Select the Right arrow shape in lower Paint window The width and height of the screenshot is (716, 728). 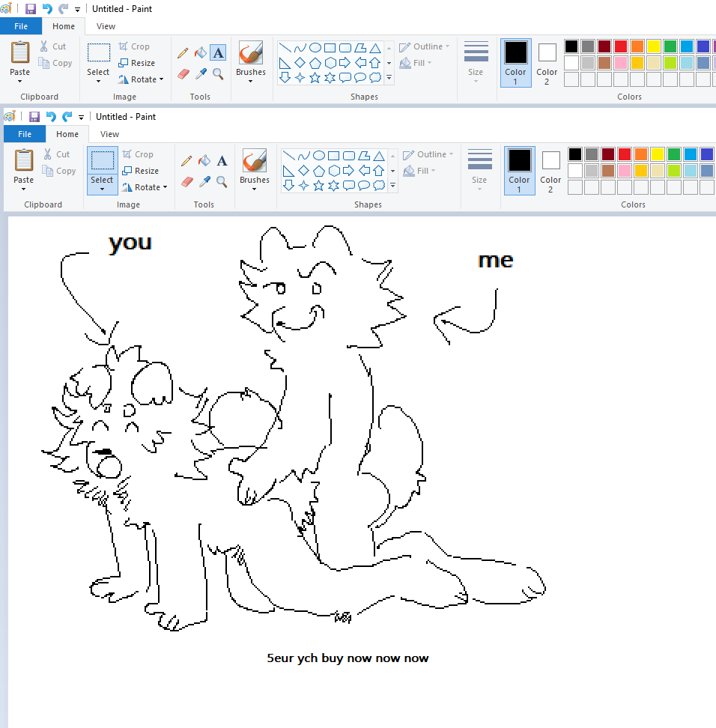348,171
